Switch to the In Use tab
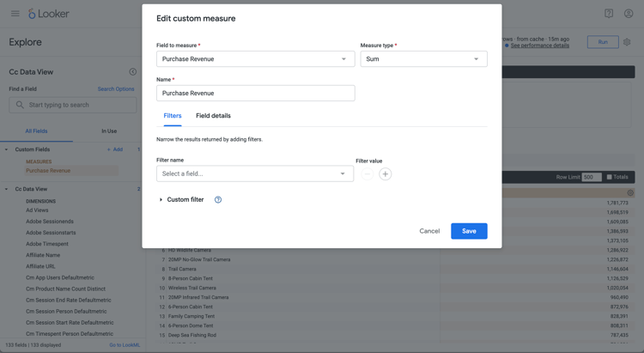 (109, 131)
